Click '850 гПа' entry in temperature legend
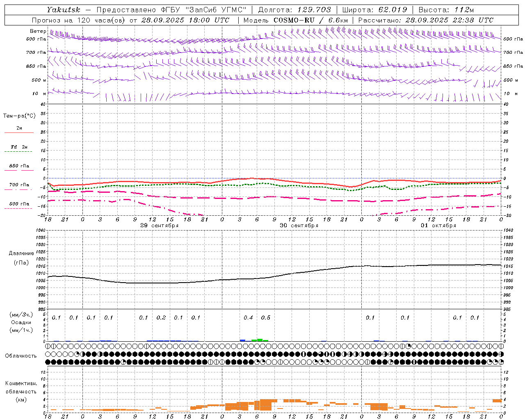 [x=19, y=166]
